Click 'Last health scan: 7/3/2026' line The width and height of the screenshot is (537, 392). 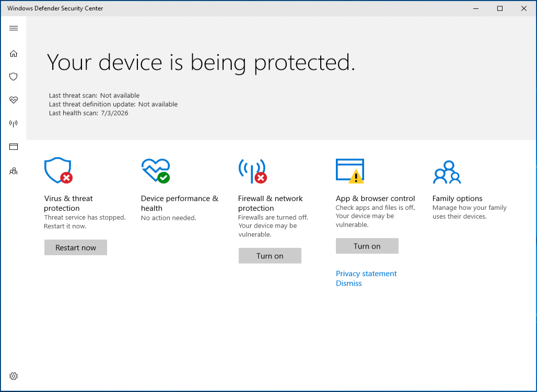coord(88,113)
